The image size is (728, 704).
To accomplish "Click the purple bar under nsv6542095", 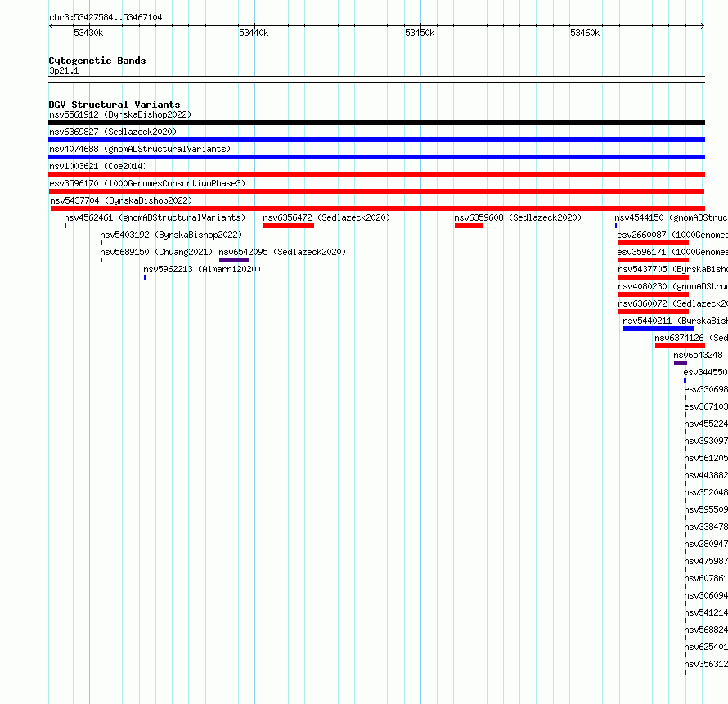I will pos(235,260).
